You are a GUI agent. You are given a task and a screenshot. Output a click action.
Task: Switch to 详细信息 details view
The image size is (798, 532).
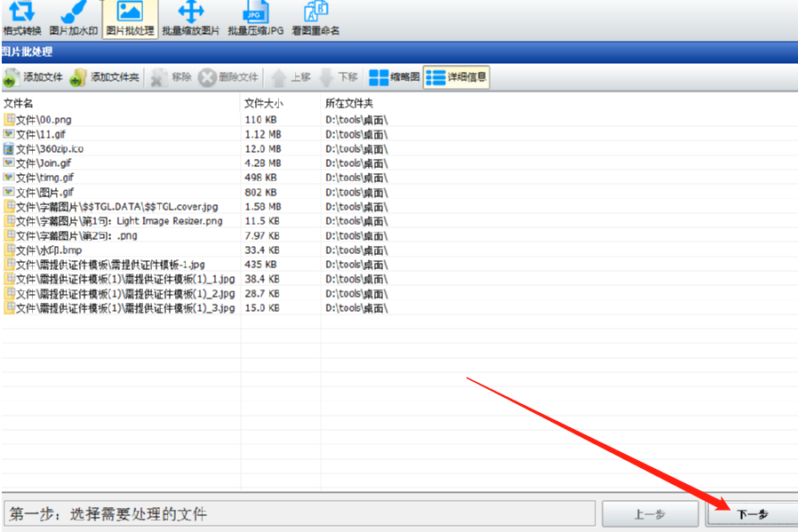click(457, 77)
